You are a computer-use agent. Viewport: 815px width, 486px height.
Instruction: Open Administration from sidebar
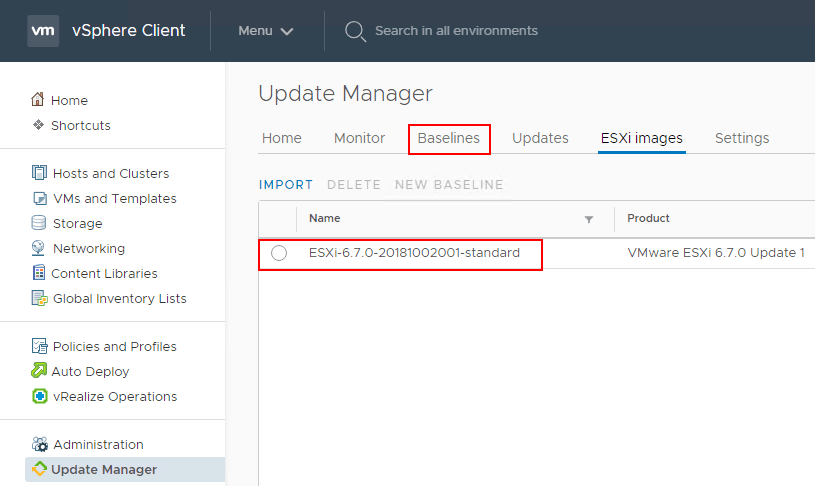[x=98, y=445]
